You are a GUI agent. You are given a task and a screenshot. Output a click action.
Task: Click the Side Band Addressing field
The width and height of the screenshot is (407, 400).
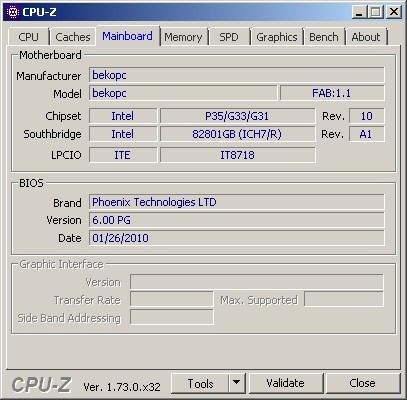click(172, 317)
